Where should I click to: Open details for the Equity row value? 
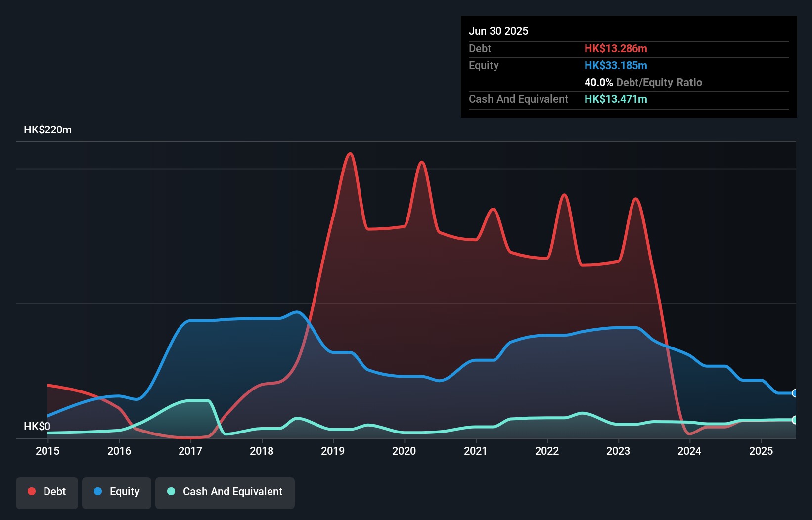point(616,65)
